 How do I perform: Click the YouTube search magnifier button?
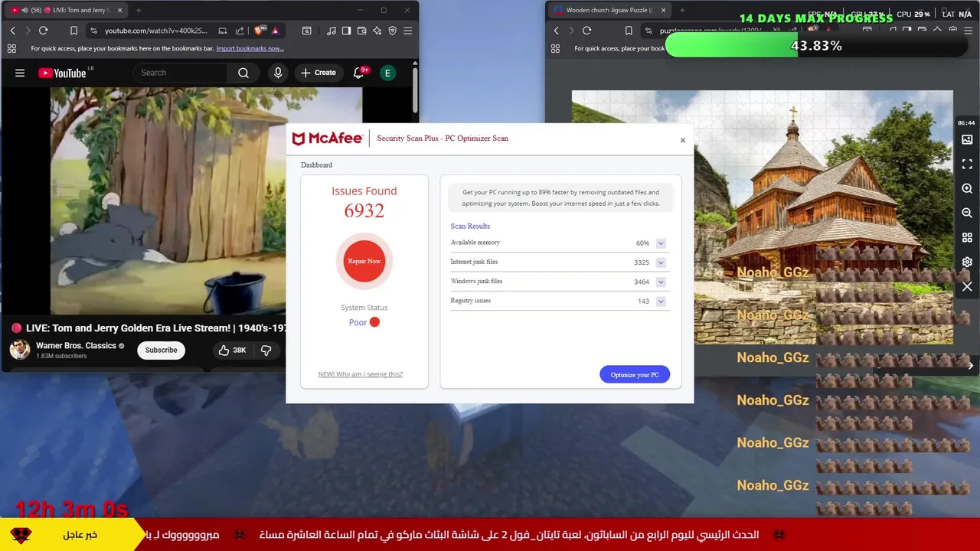(243, 73)
